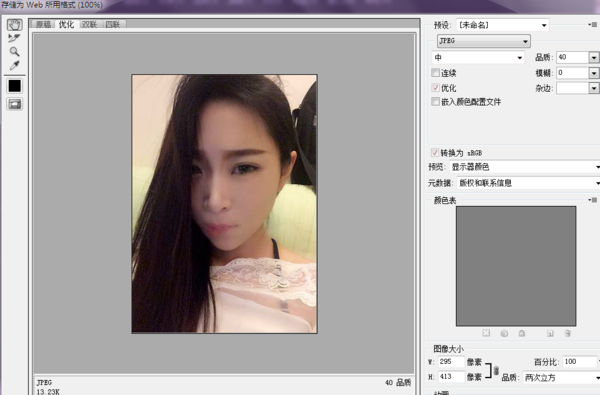Click the 百分比 field showing 100
The width and height of the screenshot is (600, 395).
click(x=579, y=362)
